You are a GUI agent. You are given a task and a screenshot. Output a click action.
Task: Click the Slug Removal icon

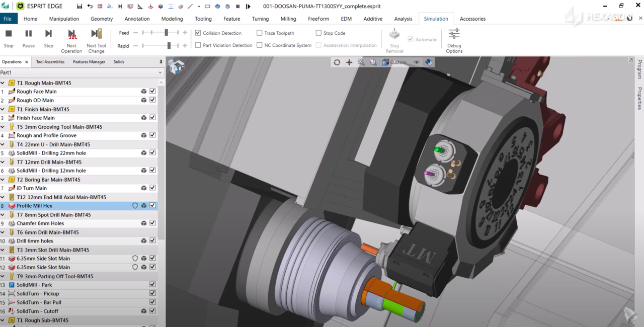[394, 34]
